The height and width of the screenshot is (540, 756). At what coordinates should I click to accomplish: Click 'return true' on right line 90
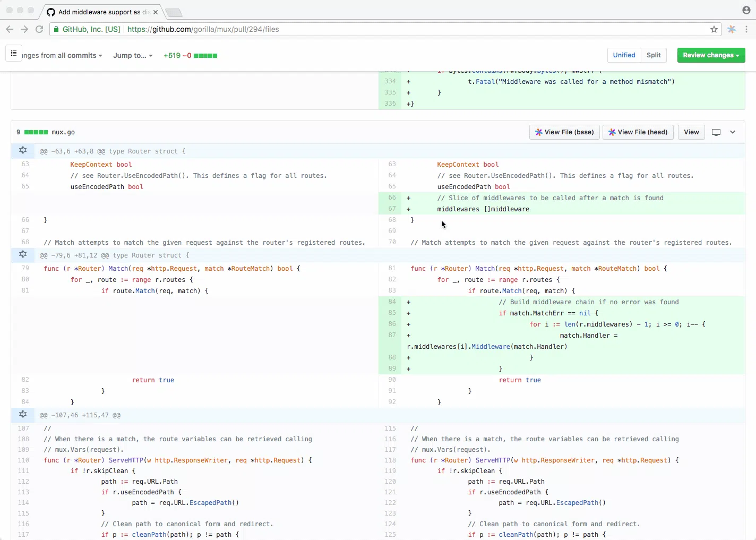click(x=520, y=380)
